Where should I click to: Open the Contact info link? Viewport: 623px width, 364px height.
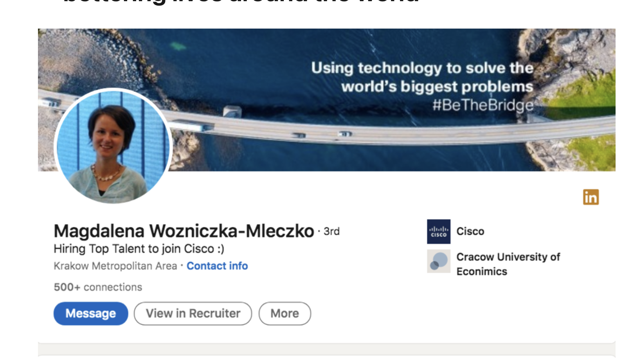pos(217,266)
